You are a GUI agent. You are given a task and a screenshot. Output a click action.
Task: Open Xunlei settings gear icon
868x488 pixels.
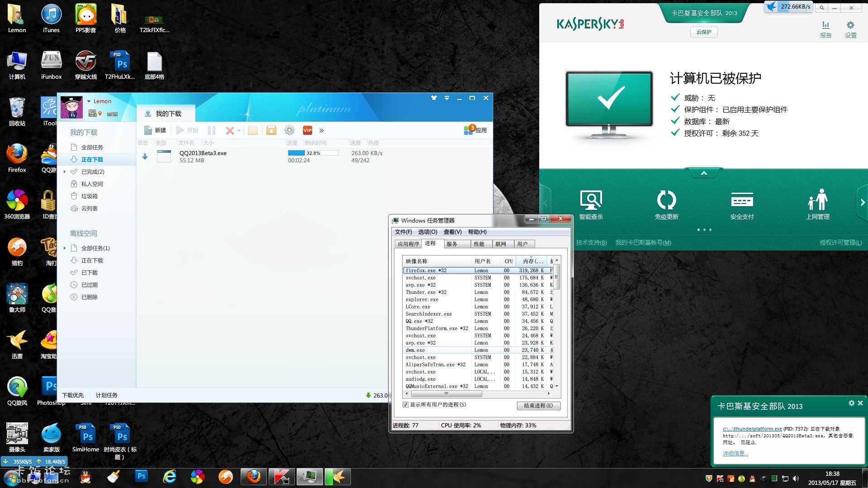coord(289,130)
